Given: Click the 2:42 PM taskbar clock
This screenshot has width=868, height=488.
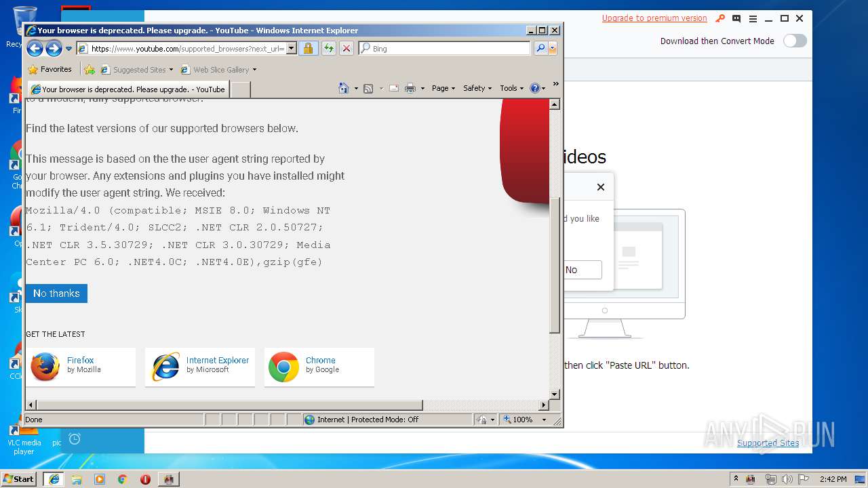Looking at the screenshot, I should pos(833,479).
